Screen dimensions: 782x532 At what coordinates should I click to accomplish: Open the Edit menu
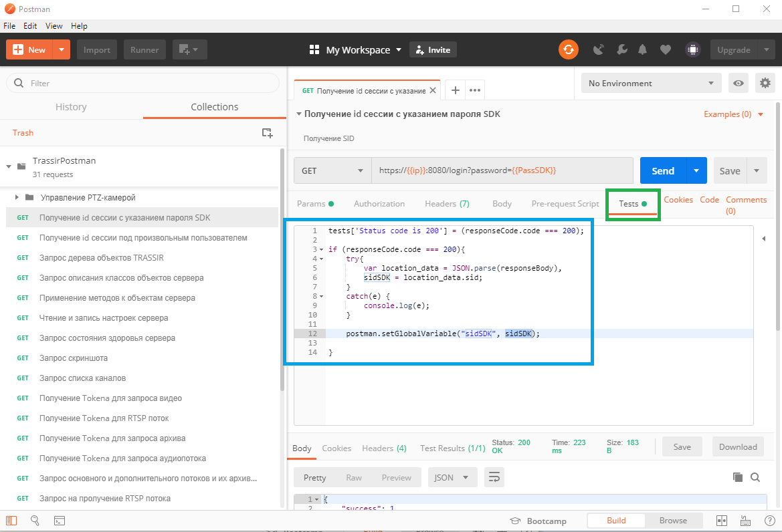tap(30, 26)
